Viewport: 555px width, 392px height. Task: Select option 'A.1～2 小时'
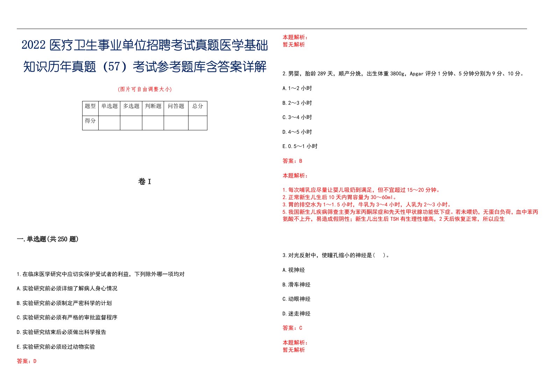[x=297, y=88]
